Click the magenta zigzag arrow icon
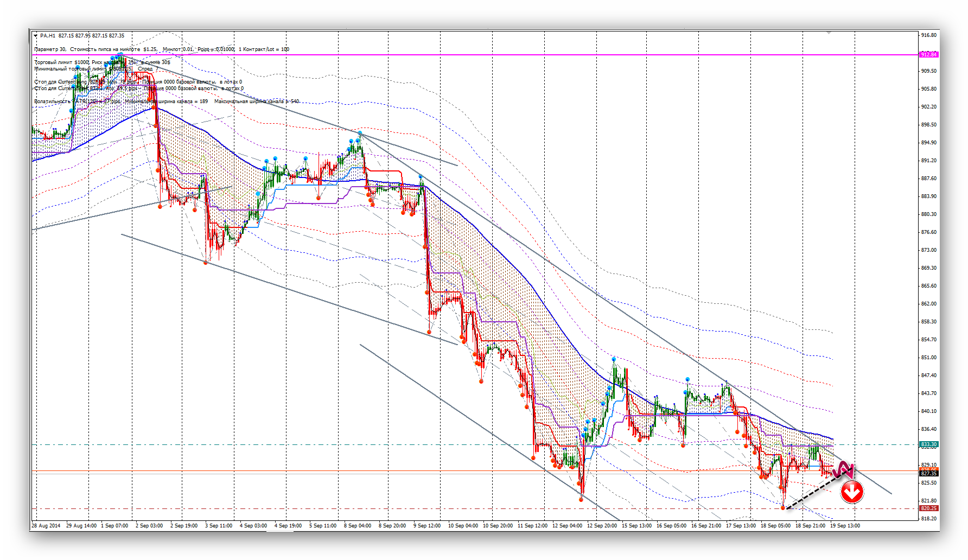The image size is (968, 560). coord(843,470)
